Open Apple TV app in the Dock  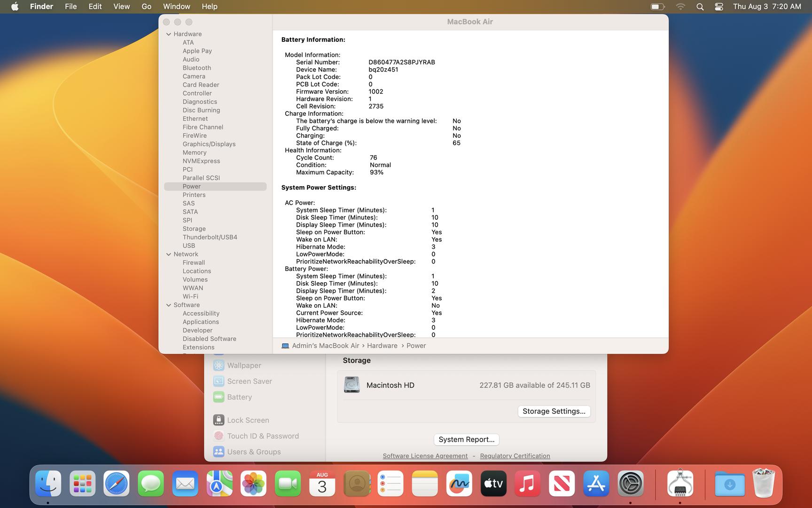[493, 484]
